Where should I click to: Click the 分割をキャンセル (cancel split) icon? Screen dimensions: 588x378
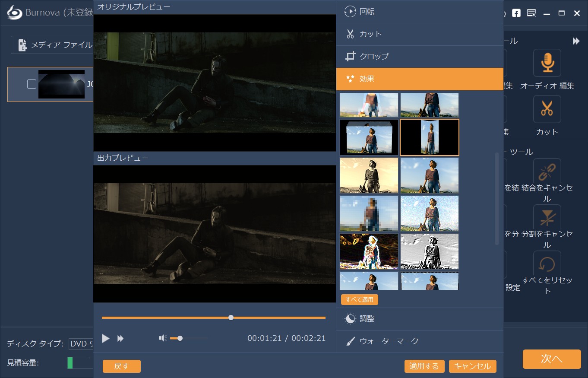[x=547, y=216]
